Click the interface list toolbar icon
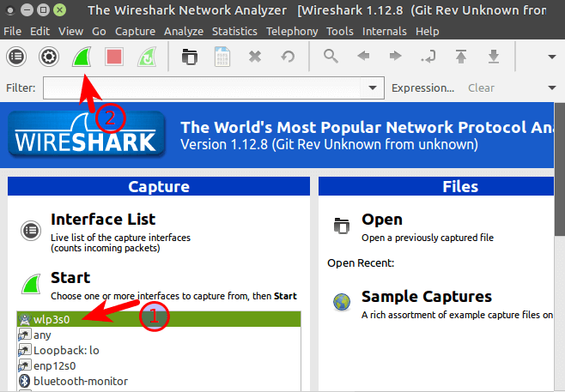 pos(16,57)
